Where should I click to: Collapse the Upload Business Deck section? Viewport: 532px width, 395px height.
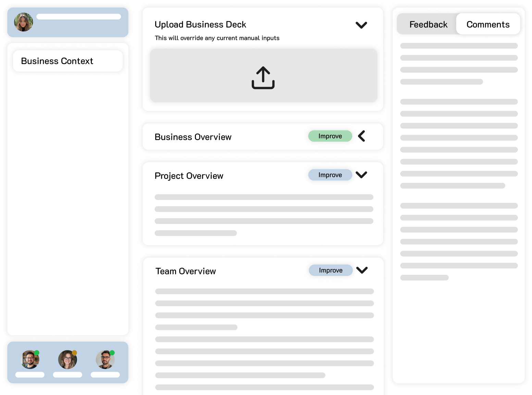click(361, 25)
